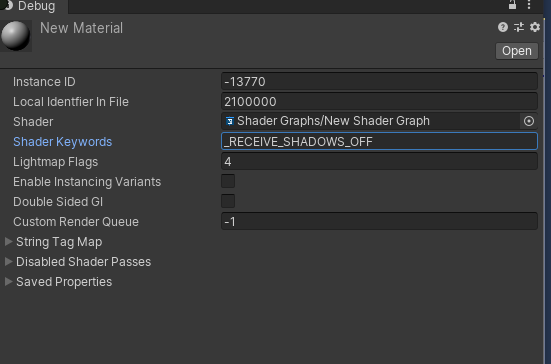
Task: Enable Instancing Variants checkbox
Action: pyautogui.click(x=228, y=181)
